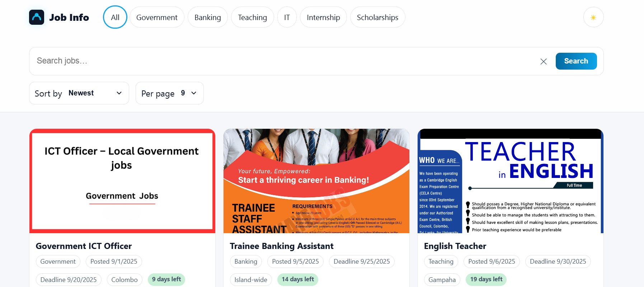The height and width of the screenshot is (287, 644).
Task: Open the Trainee Banking Assistant job title
Action: click(x=282, y=246)
